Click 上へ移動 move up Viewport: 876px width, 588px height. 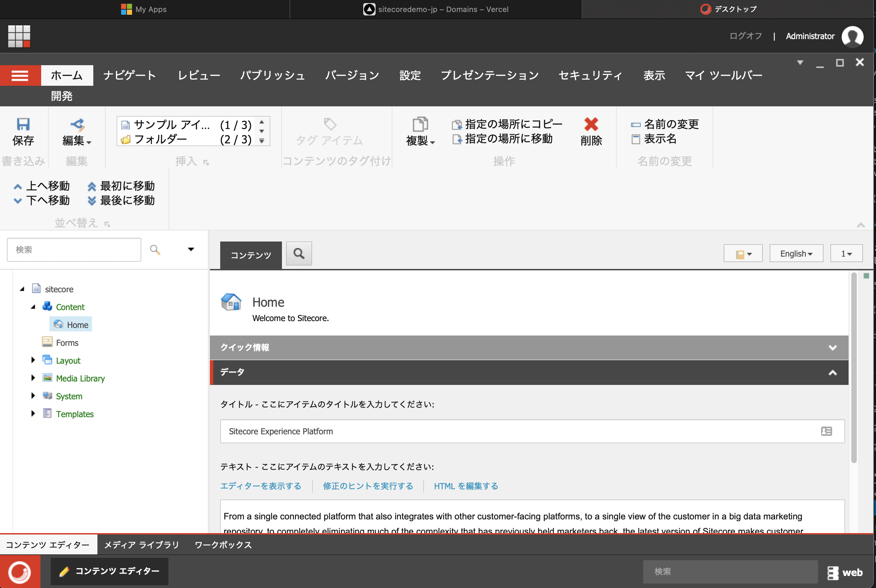click(42, 186)
